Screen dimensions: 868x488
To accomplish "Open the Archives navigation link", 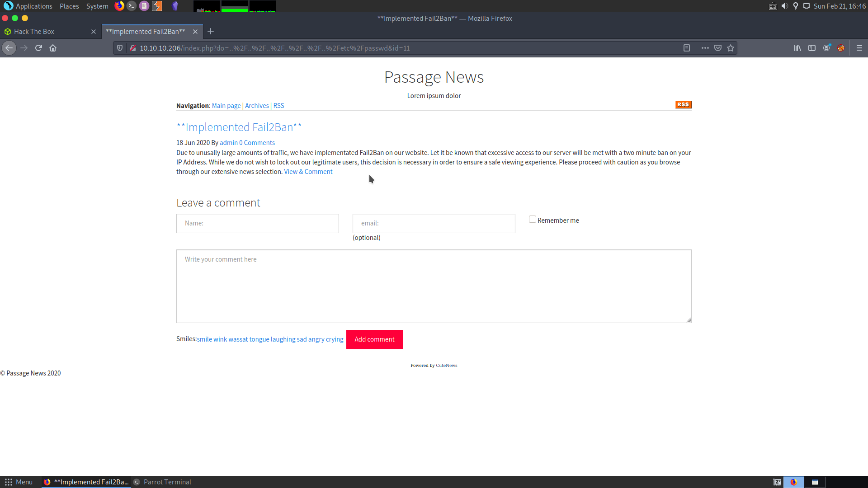I will (x=257, y=106).
